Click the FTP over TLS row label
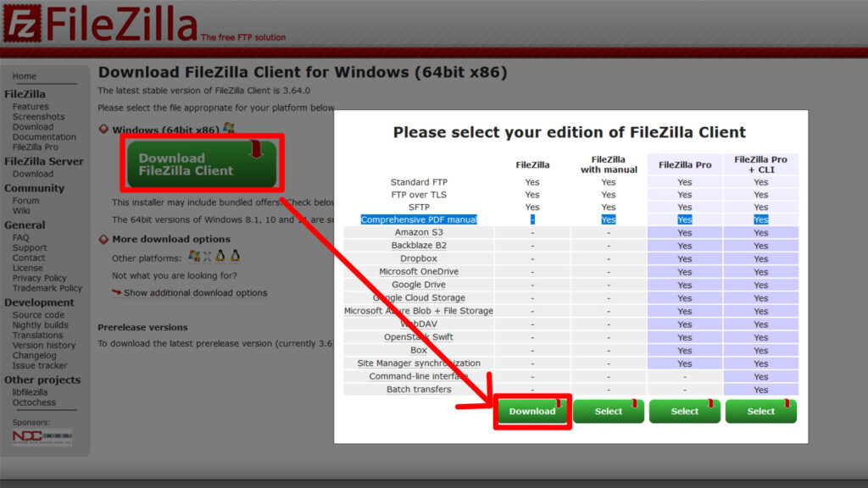The width and height of the screenshot is (868, 488). (x=419, y=195)
